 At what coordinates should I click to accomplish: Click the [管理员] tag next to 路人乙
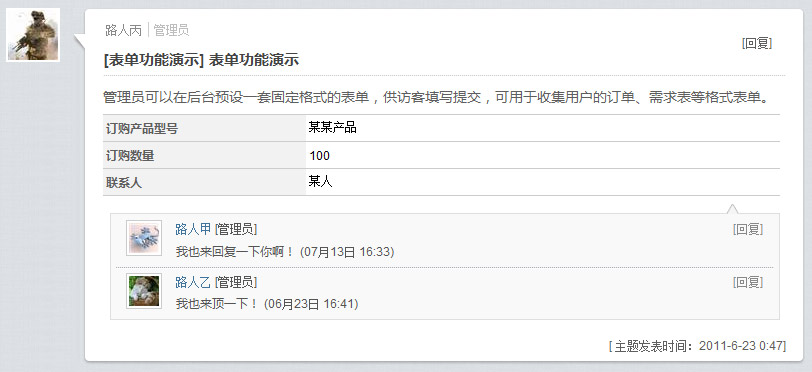click(x=236, y=282)
